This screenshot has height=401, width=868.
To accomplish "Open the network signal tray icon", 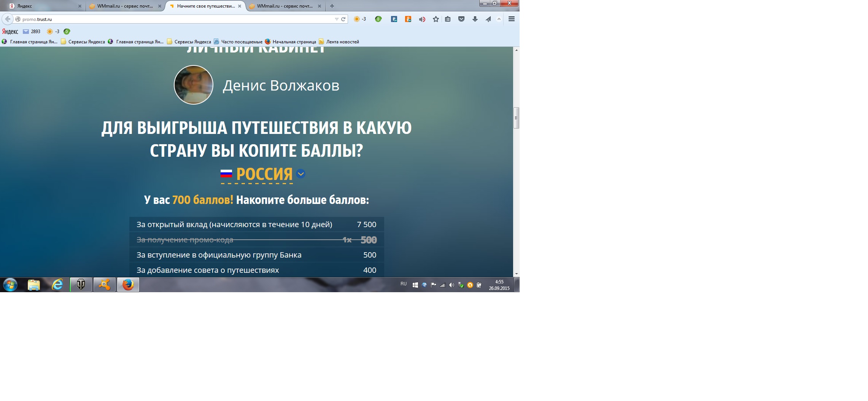I will 442,285.
